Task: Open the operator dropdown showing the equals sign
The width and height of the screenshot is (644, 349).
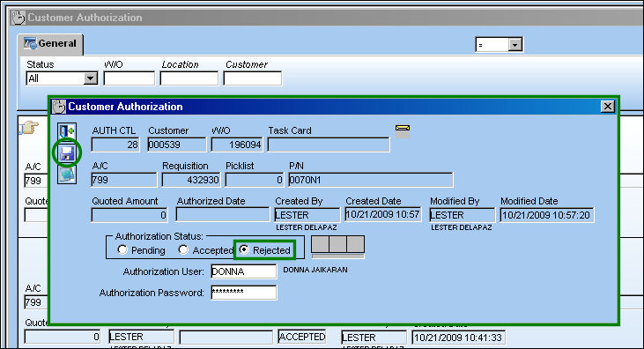Action: (514, 44)
